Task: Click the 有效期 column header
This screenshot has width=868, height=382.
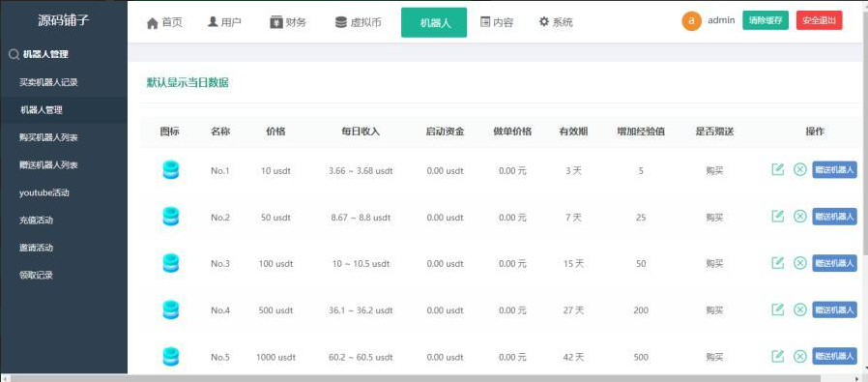Action: (573, 132)
